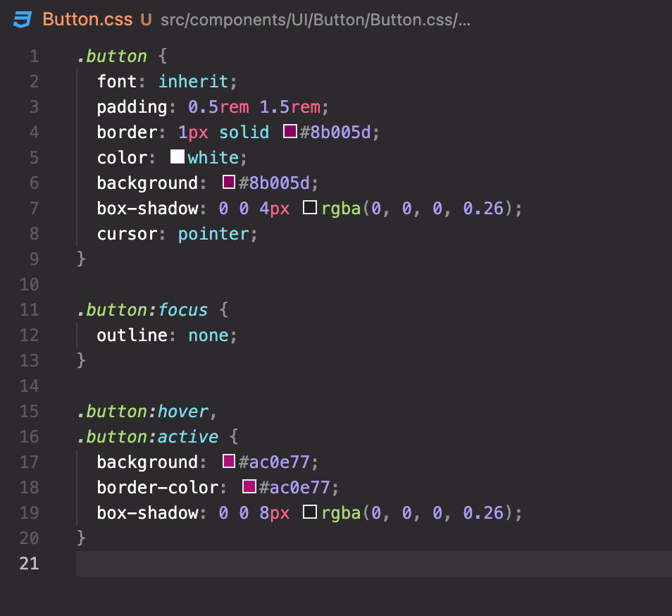The width and height of the screenshot is (672, 616).
Task: Click the src/components/UI/Button breadcrumb path
Action: click(316, 20)
